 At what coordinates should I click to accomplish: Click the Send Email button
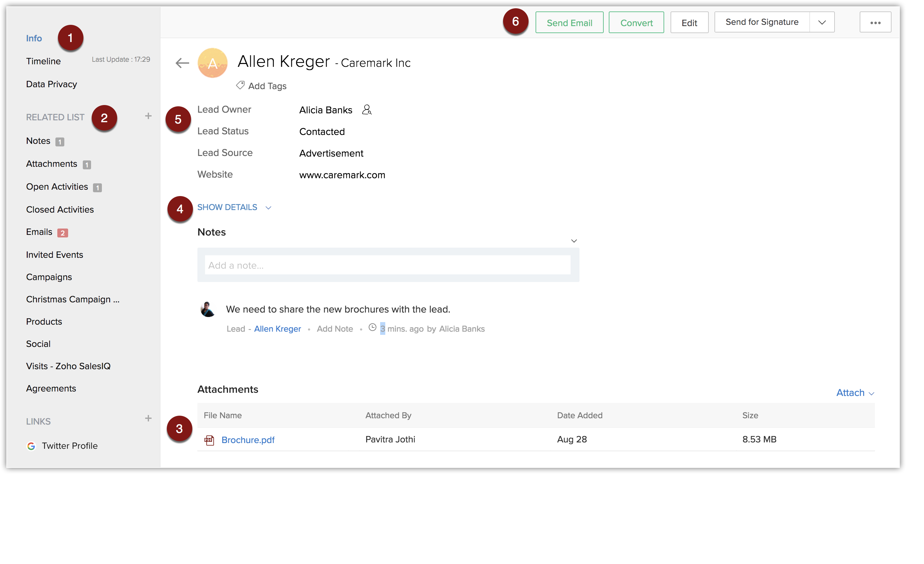(569, 23)
